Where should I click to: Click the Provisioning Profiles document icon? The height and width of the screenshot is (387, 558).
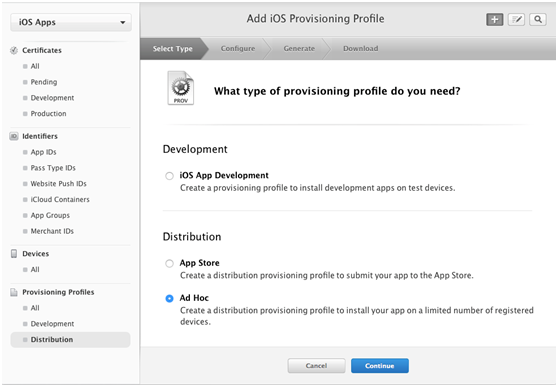[x=14, y=292]
